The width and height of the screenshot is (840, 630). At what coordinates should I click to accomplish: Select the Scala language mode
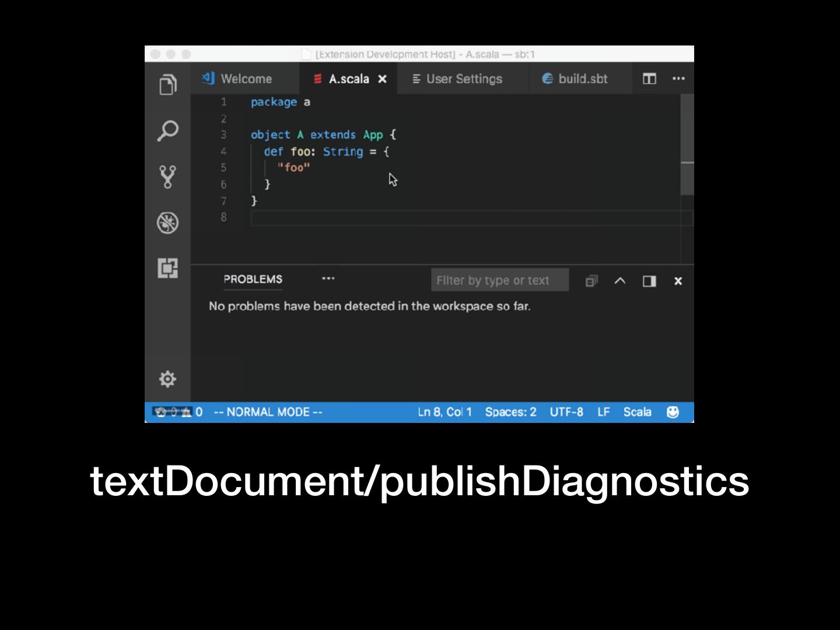click(637, 412)
